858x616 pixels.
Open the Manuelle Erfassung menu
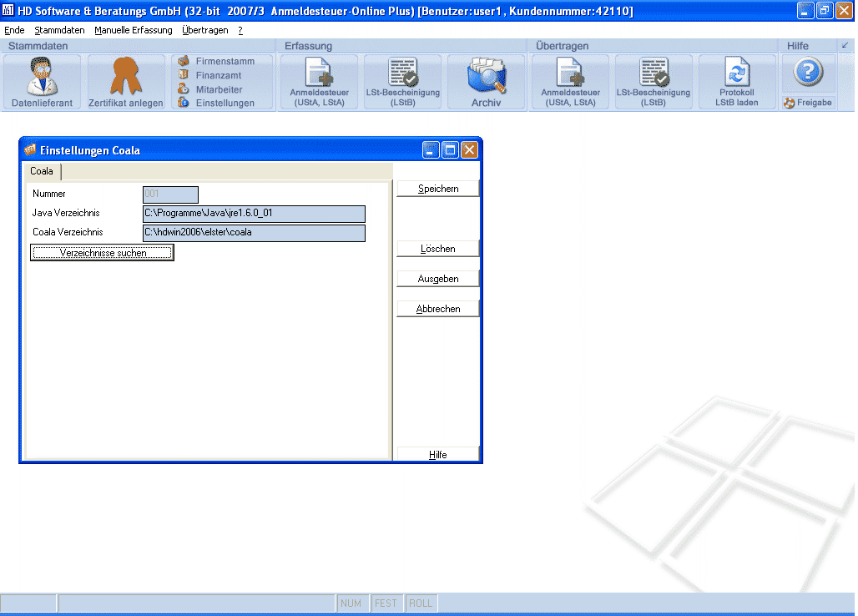133,30
